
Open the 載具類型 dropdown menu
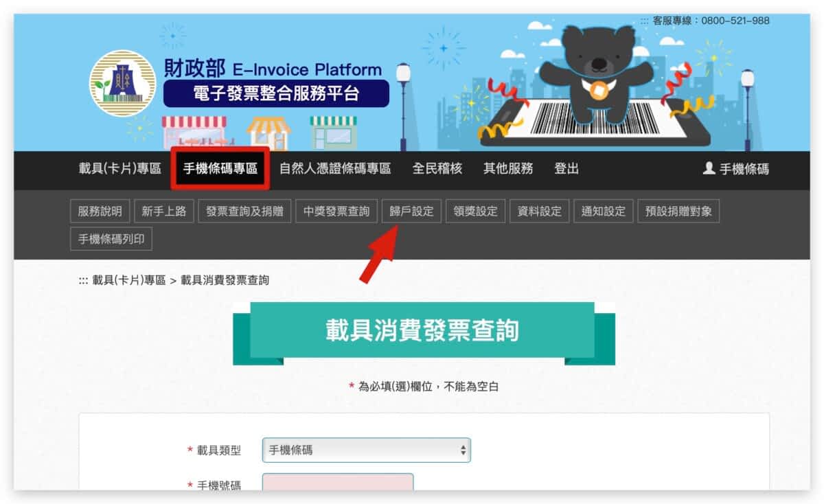(367, 450)
